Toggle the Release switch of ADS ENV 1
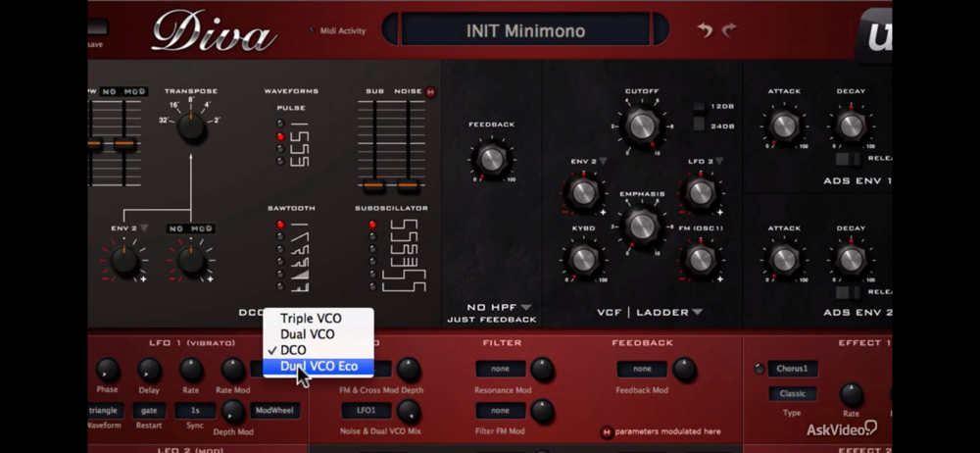This screenshot has width=980, height=453. pyautogui.click(x=848, y=159)
